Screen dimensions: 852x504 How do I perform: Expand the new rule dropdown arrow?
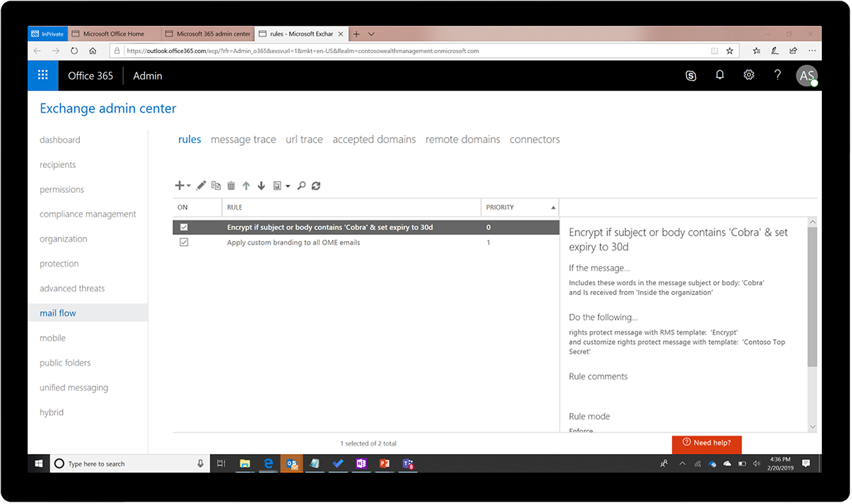[x=189, y=185]
